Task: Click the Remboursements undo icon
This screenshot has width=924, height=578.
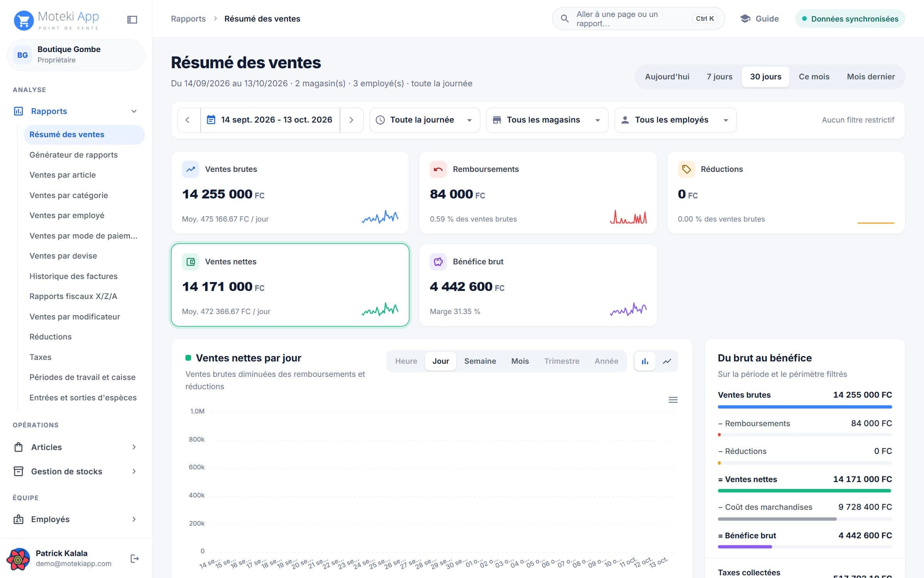Action: [438, 169]
